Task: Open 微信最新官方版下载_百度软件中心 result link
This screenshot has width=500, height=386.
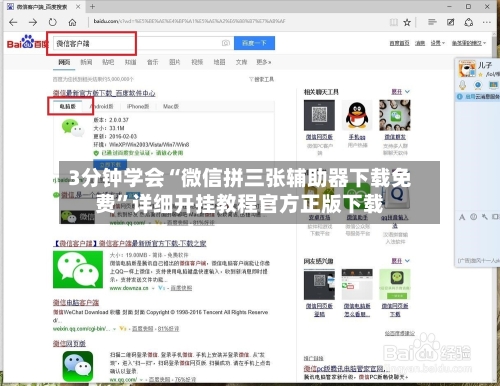Action: (104, 93)
